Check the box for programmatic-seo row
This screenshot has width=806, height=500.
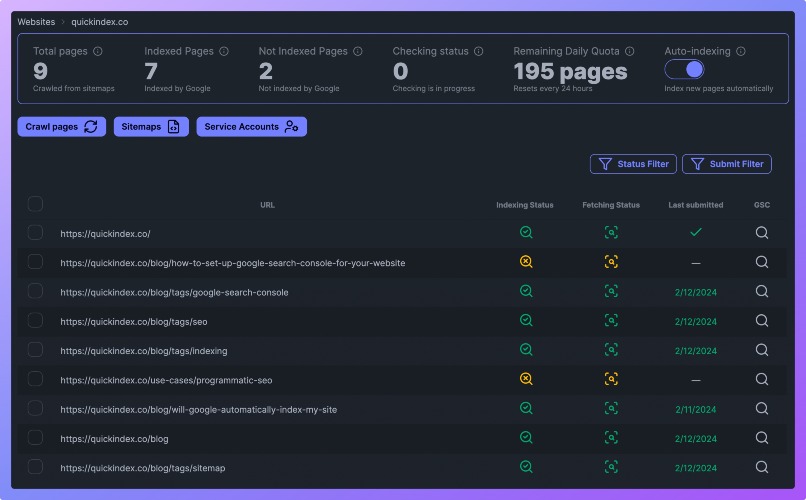pyautogui.click(x=35, y=379)
